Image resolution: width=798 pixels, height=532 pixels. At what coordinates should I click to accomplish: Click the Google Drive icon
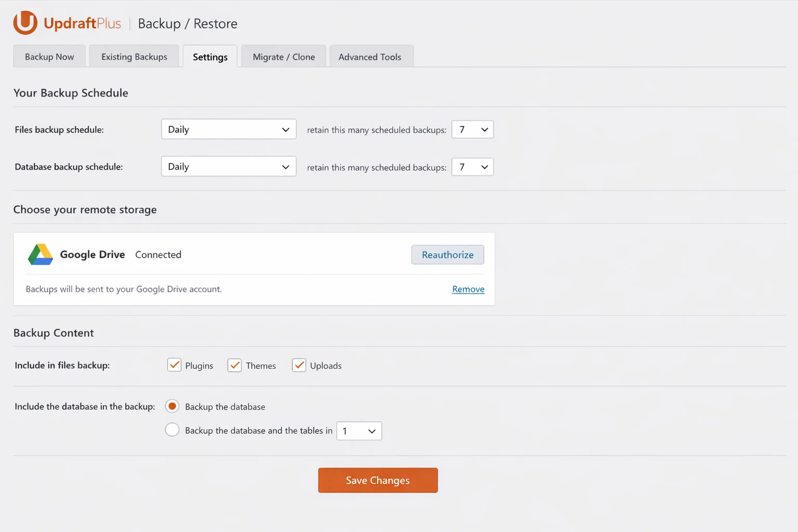[x=40, y=255]
